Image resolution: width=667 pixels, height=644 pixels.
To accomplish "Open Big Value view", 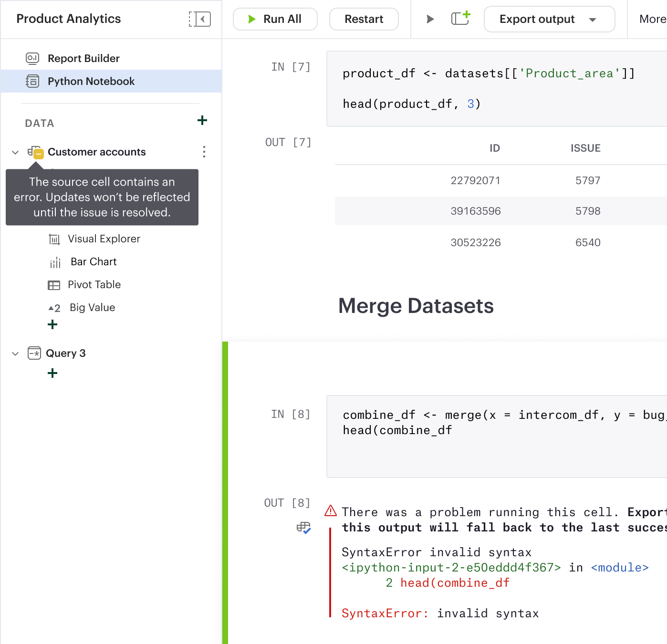I will coord(92,307).
